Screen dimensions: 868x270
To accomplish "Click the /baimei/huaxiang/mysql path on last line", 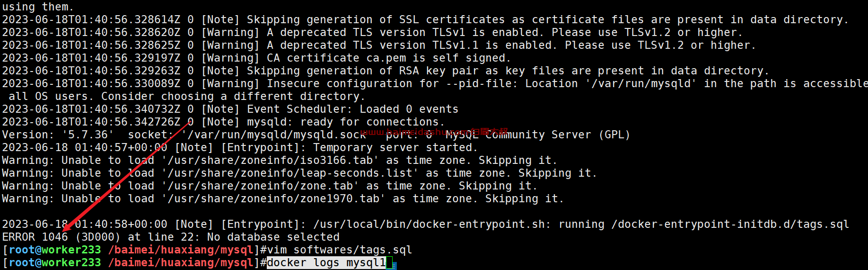I will (x=181, y=263).
